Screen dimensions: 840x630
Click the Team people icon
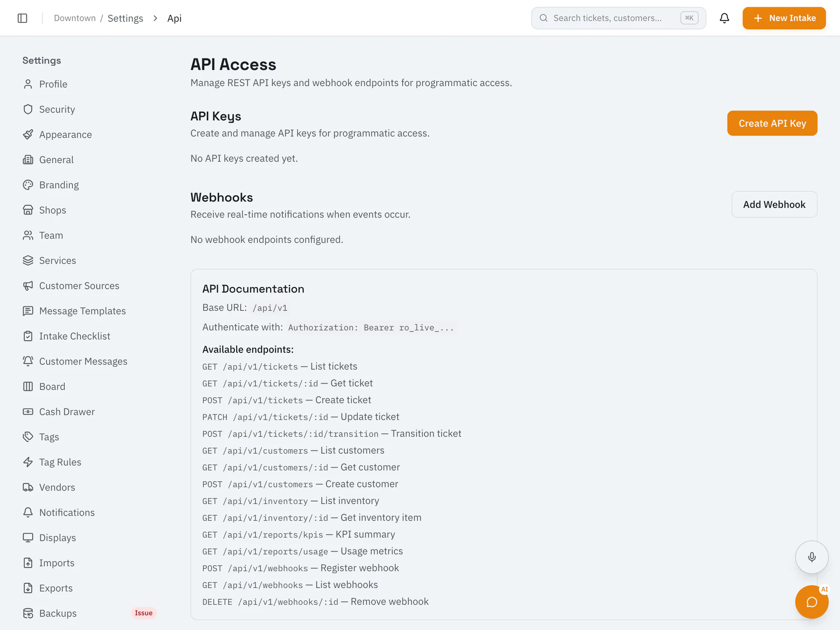[x=28, y=235]
